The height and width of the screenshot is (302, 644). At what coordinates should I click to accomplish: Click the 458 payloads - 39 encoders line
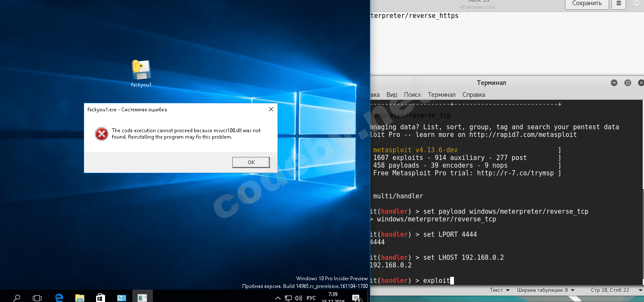tap(440, 166)
